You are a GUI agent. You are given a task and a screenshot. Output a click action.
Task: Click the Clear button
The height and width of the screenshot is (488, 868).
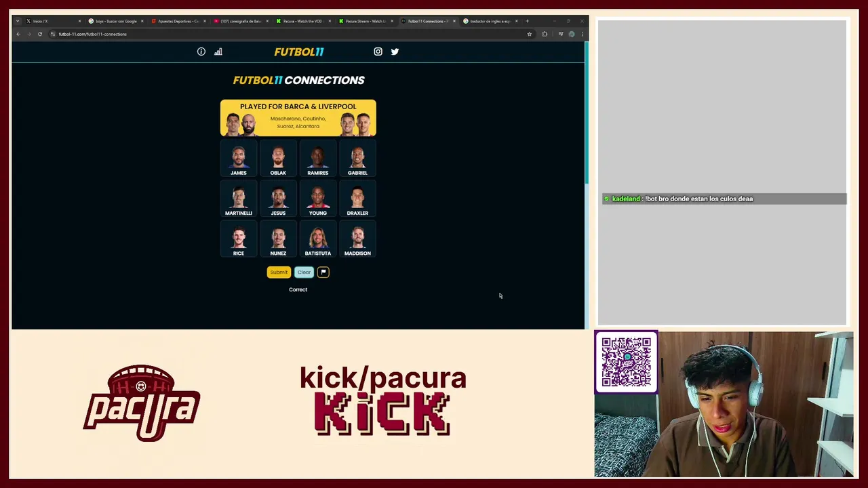[304, 272]
